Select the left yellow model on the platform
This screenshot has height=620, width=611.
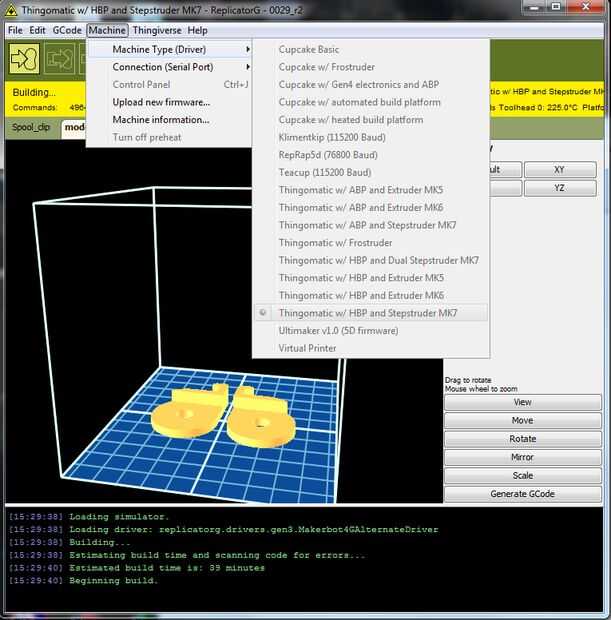190,411
